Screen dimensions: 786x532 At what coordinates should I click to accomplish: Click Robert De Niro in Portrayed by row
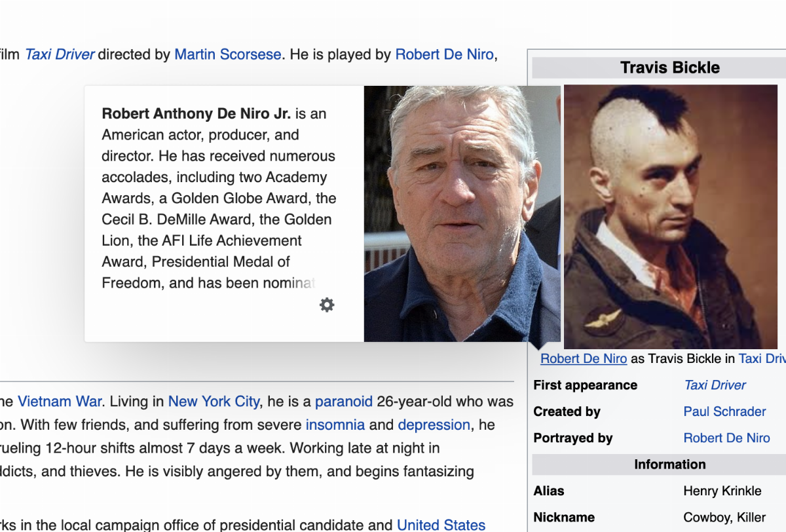pos(726,438)
